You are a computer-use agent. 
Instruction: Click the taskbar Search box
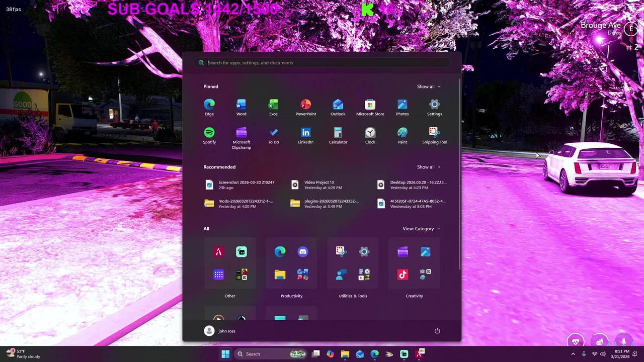271,354
